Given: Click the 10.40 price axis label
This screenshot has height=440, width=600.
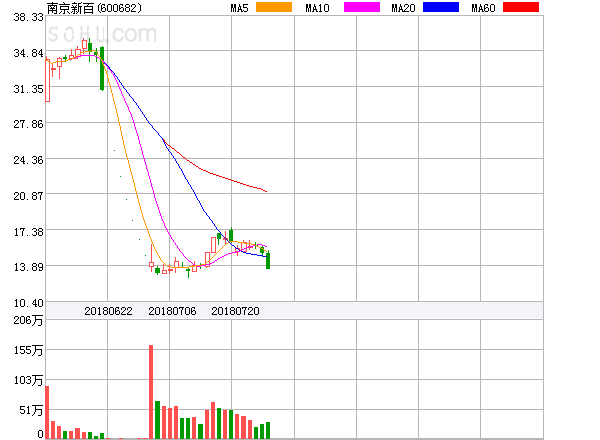Looking at the screenshot, I should pos(28,303).
